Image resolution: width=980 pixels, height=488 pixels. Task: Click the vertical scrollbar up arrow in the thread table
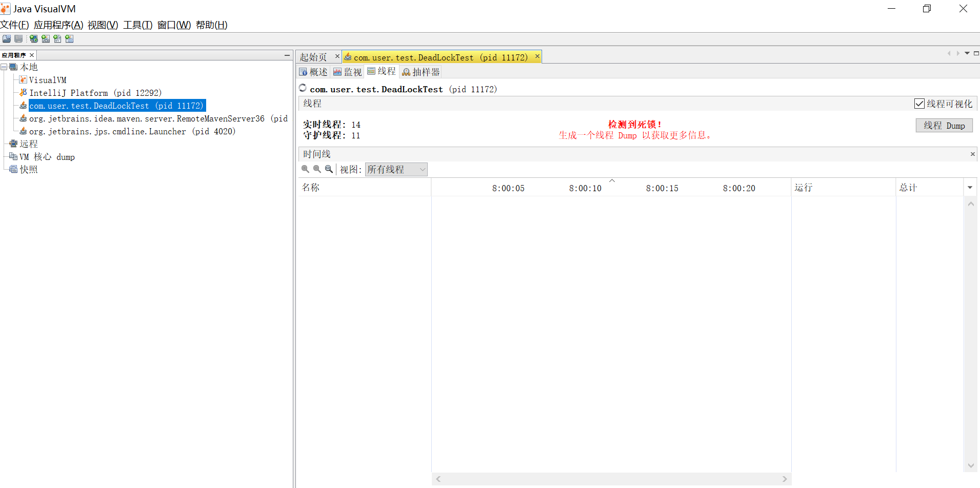pos(971,204)
